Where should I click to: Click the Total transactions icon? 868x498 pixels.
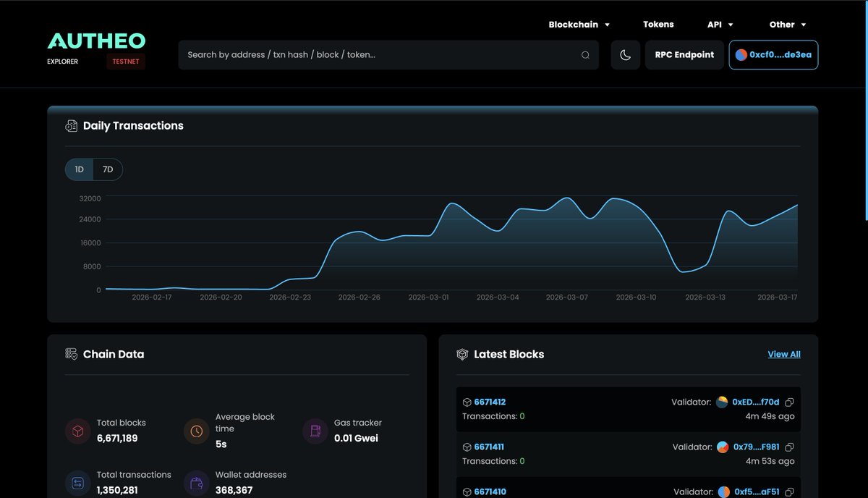click(x=78, y=483)
